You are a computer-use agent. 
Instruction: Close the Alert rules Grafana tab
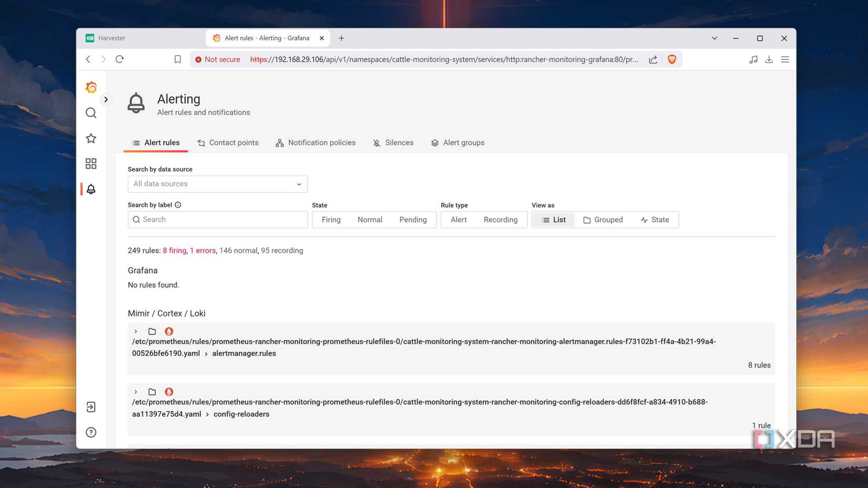[x=322, y=38]
